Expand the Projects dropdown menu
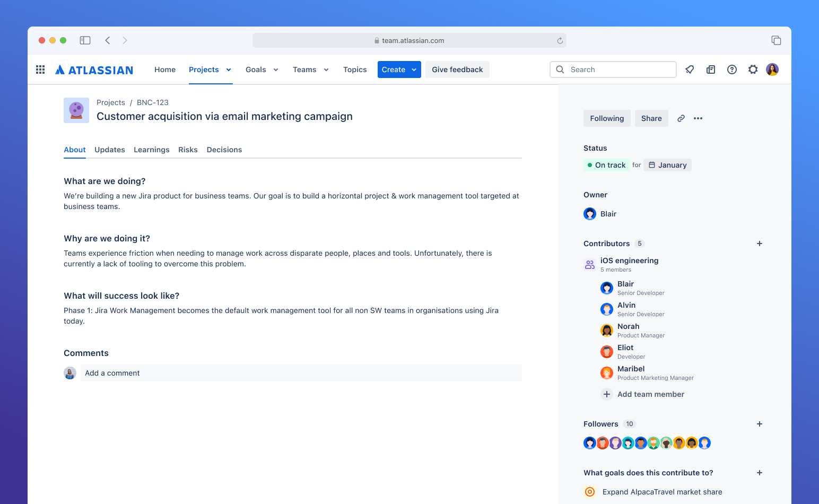The width and height of the screenshot is (819, 504). tap(229, 69)
